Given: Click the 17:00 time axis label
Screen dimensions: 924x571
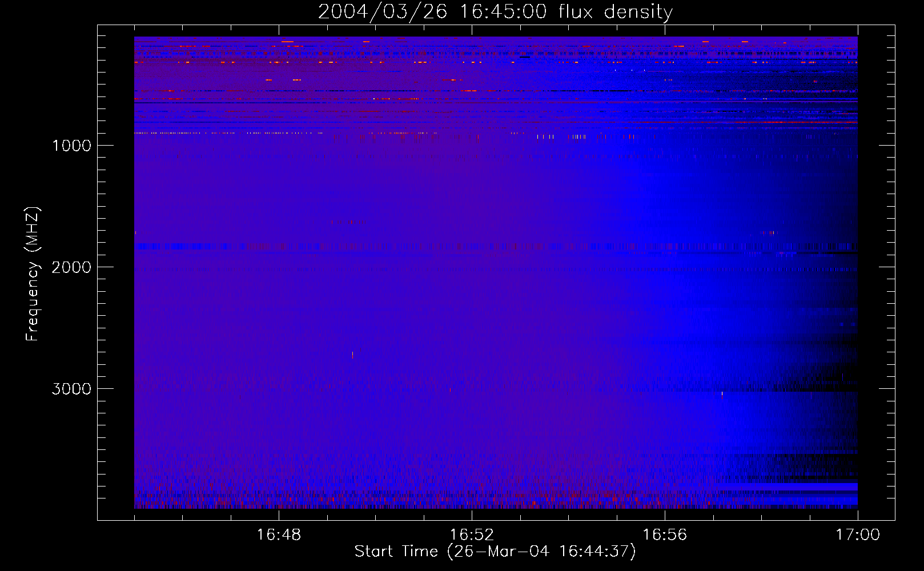Looking at the screenshot, I should tap(858, 535).
